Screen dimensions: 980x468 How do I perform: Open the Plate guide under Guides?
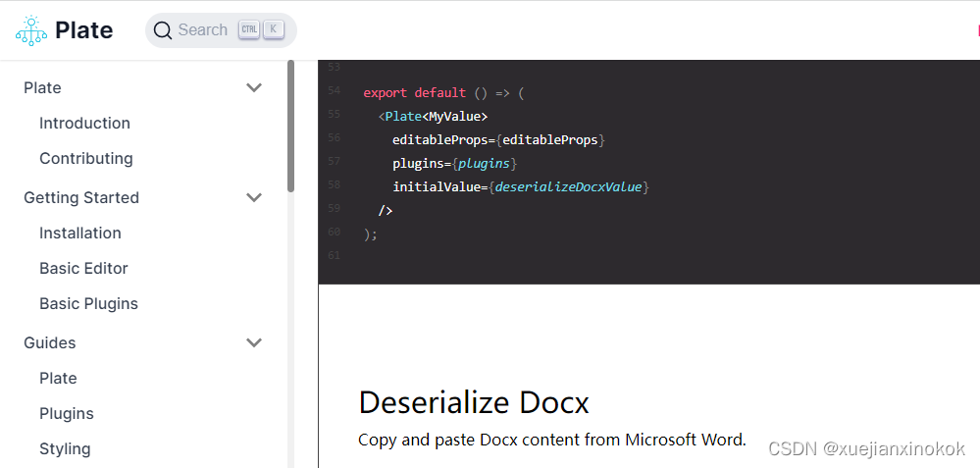click(x=58, y=379)
